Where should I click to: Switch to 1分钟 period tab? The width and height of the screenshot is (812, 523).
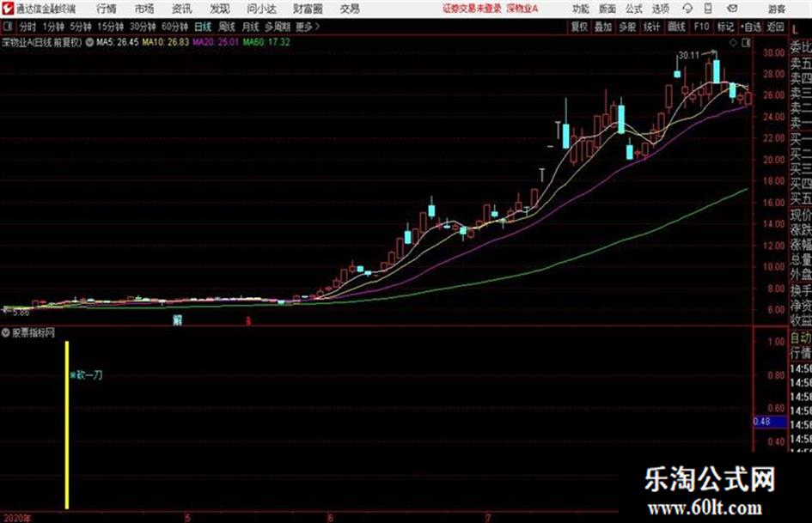coord(53,27)
